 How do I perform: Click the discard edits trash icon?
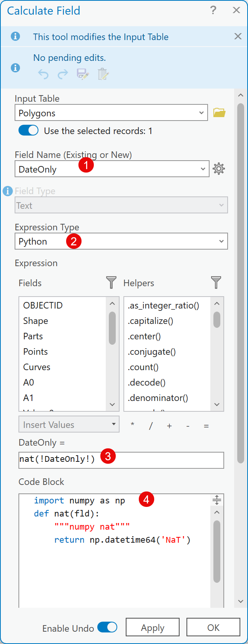103,74
